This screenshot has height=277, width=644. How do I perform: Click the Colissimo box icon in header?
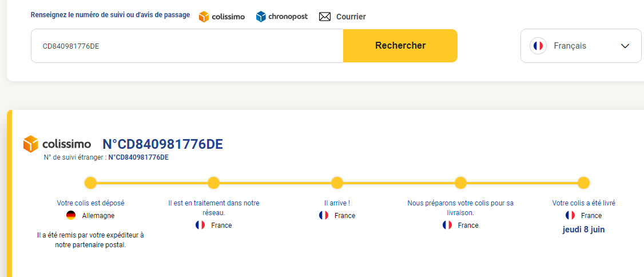point(204,17)
